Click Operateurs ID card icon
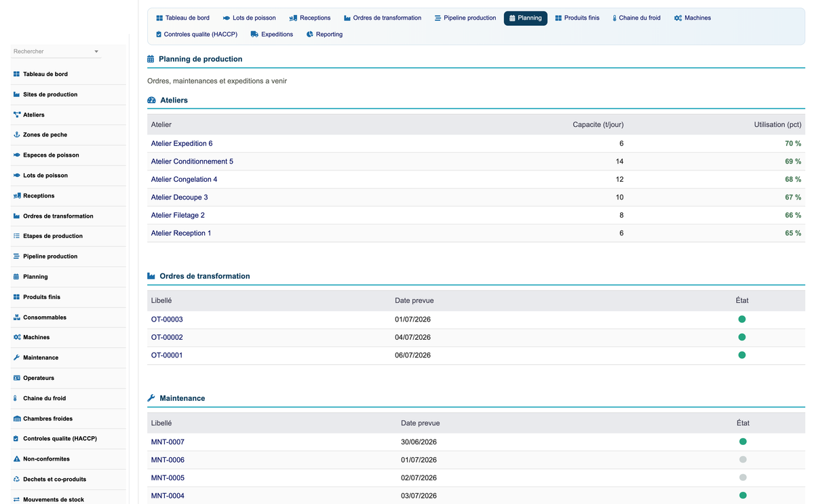This screenshot has width=814, height=504. click(17, 378)
